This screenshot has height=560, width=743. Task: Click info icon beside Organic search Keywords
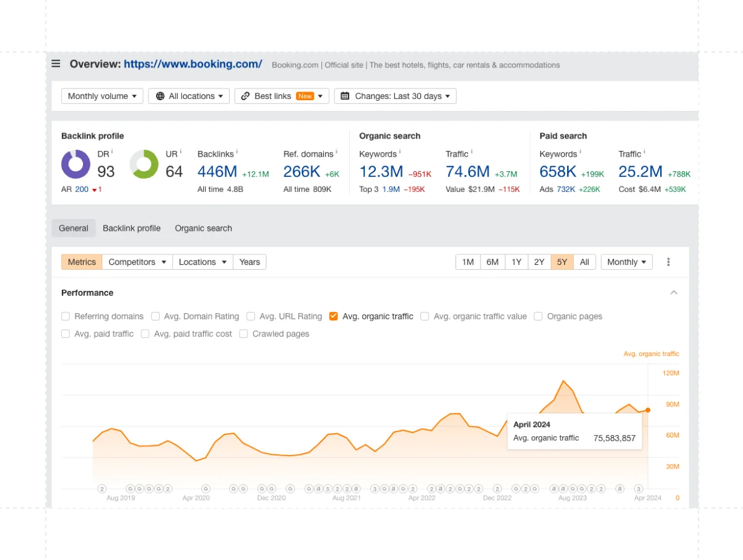click(399, 152)
